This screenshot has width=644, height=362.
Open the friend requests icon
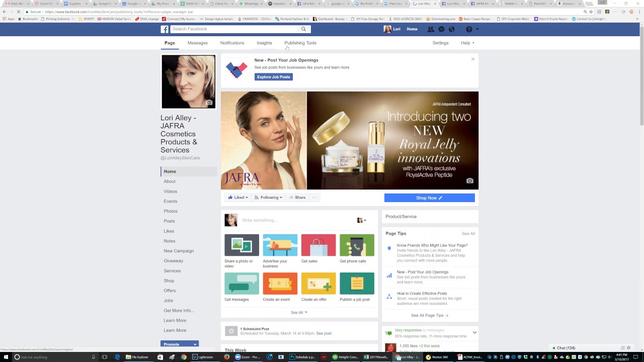[x=431, y=29]
